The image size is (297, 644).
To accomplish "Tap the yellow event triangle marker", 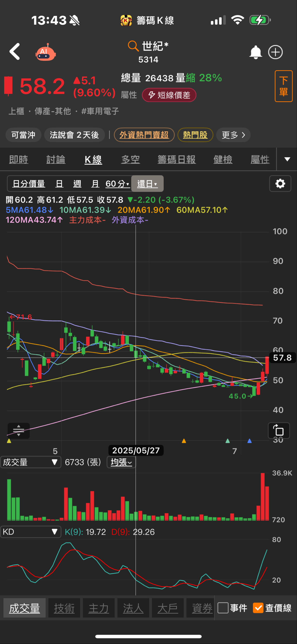I will click(x=9, y=441).
